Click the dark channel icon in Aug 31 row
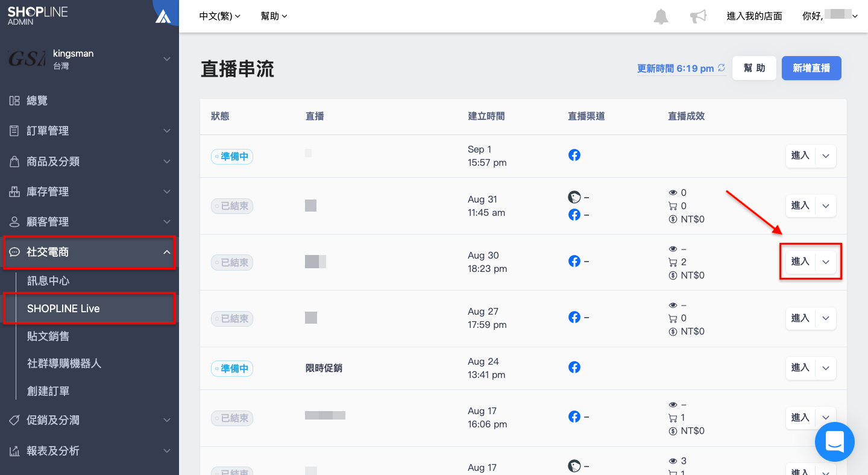This screenshot has height=475, width=868. [x=574, y=197]
